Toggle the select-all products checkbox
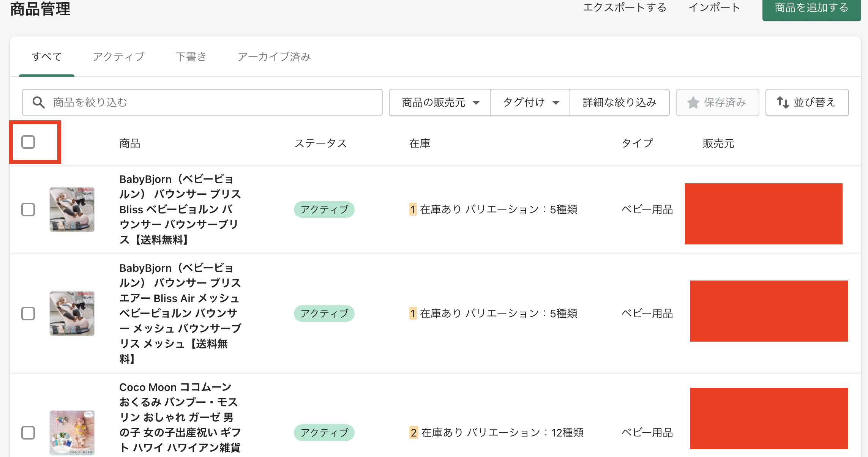 [x=28, y=142]
